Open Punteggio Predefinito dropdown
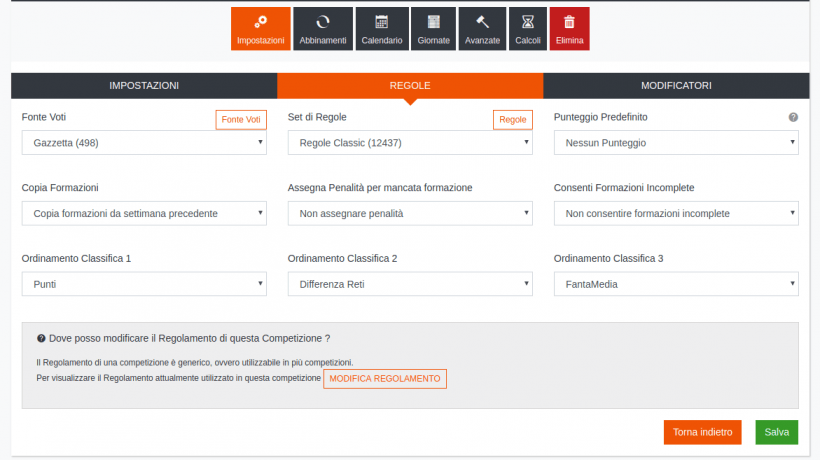820x460 pixels. click(676, 143)
